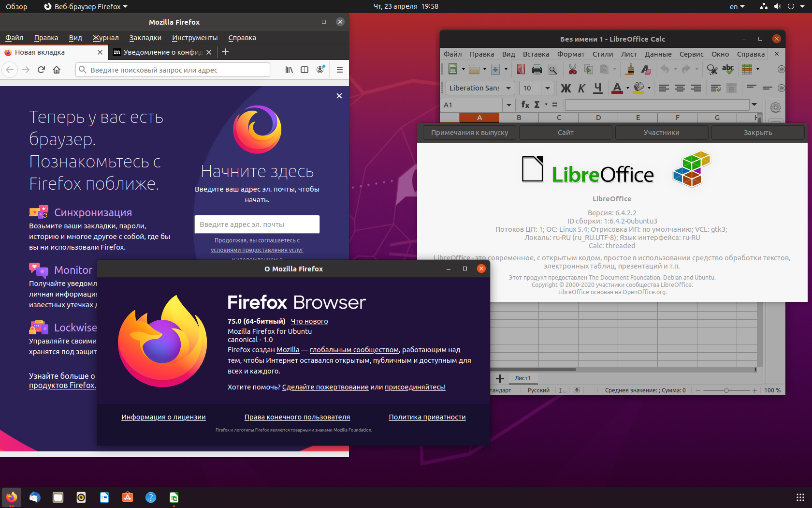The image size is (812, 508).
Task: Open Print Preview icon in Calc
Action: pos(553,69)
